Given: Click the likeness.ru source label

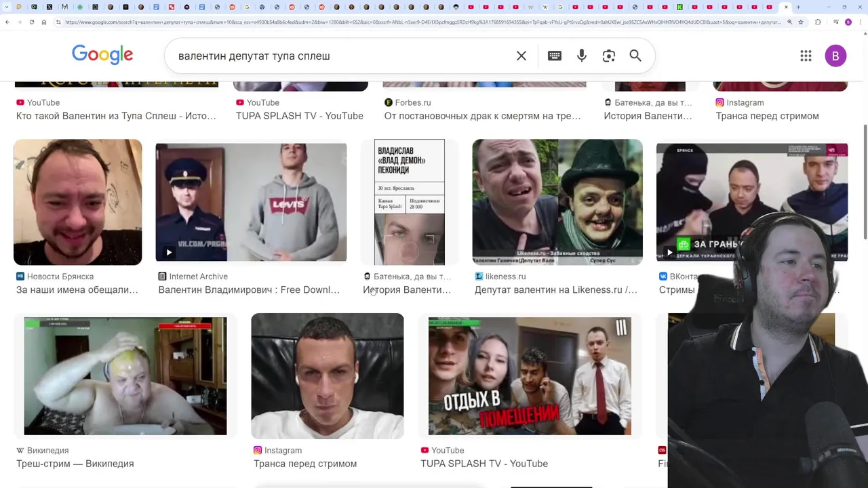Looking at the screenshot, I should (505, 277).
